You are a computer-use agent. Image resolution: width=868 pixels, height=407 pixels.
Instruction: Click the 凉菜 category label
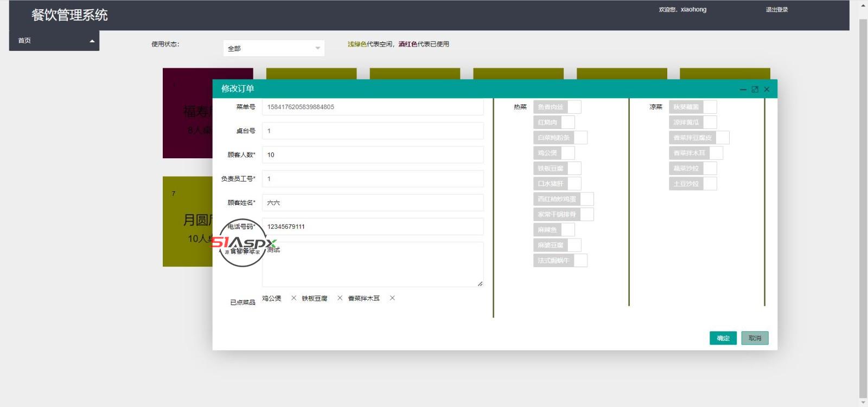[x=656, y=107]
